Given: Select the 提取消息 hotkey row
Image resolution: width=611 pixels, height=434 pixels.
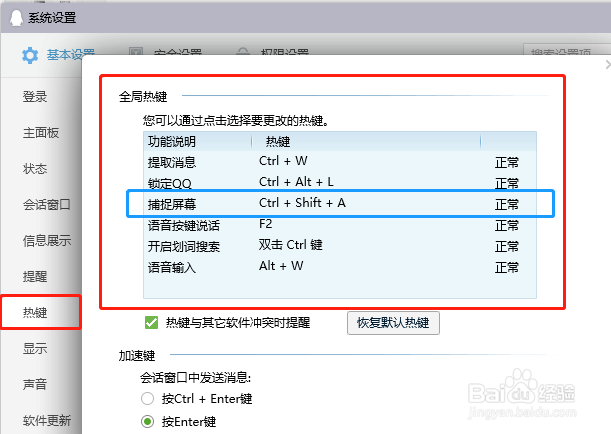Looking at the screenshot, I should [x=340, y=162].
